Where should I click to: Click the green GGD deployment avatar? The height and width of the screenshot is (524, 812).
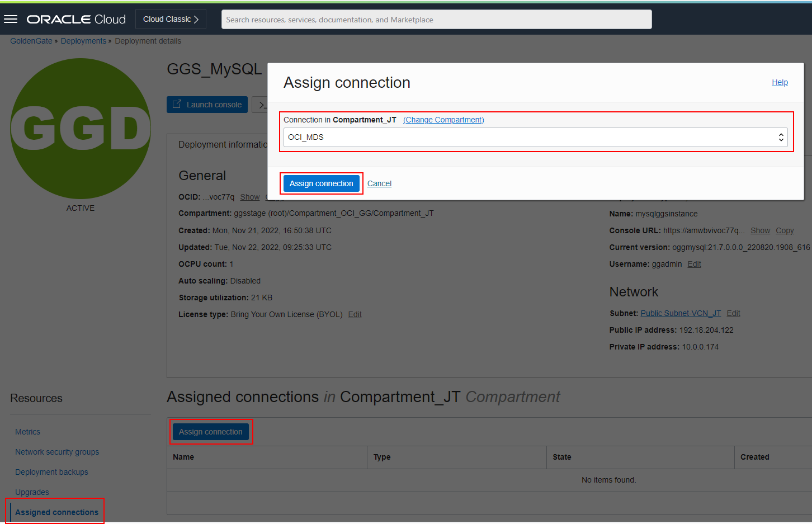tap(80, 128)
